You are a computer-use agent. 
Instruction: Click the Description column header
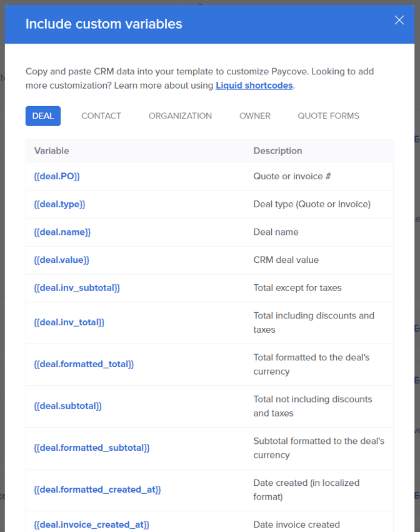click(277, 151)
